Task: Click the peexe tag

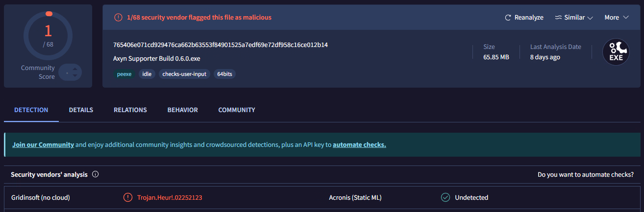Action: [x=124, y=74]
